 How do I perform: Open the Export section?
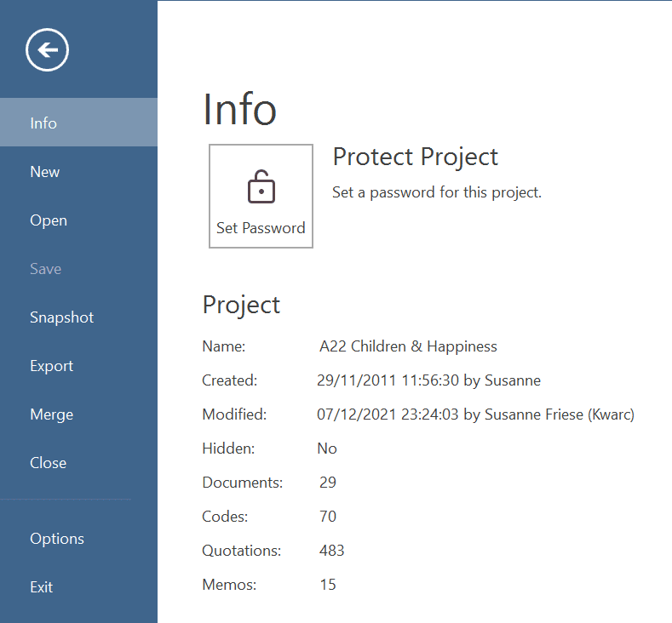[x=78, y=366]
